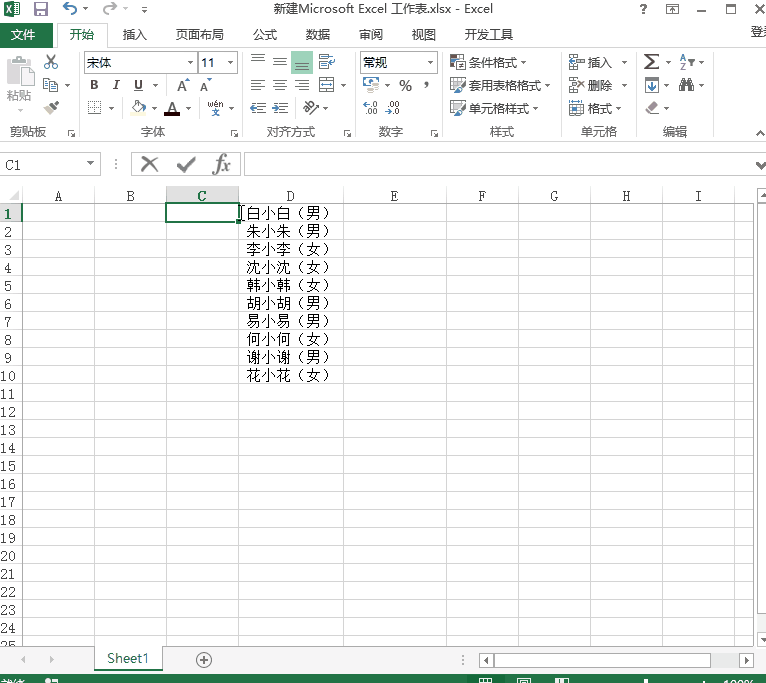Click the Find and Select binoculars icon
Screen dimensions: 766x683
click(x=686, y=85)
